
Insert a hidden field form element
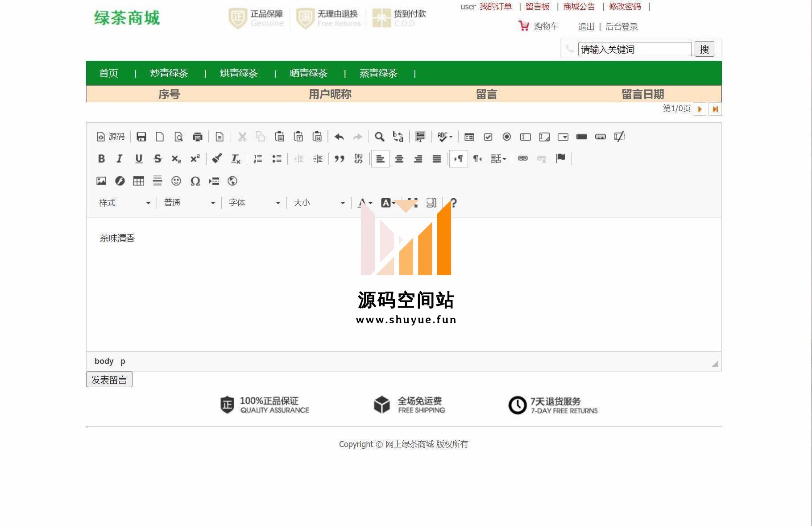(619, 137)
